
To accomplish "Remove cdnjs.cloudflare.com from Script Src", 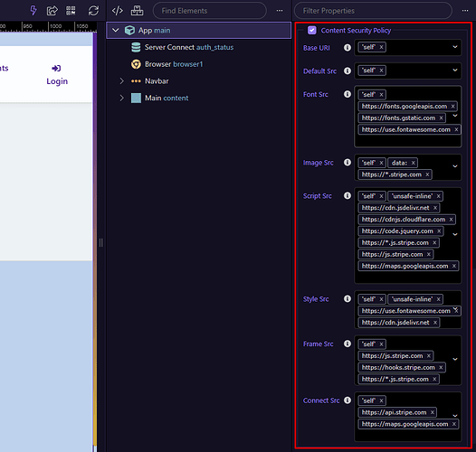I will pos(451,220).
